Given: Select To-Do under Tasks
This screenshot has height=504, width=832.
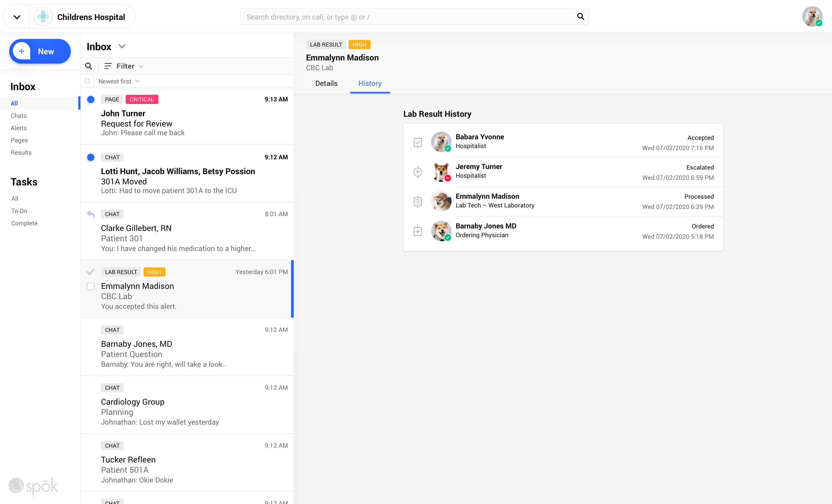Looking at the screenshot, I should pos(19,211).
